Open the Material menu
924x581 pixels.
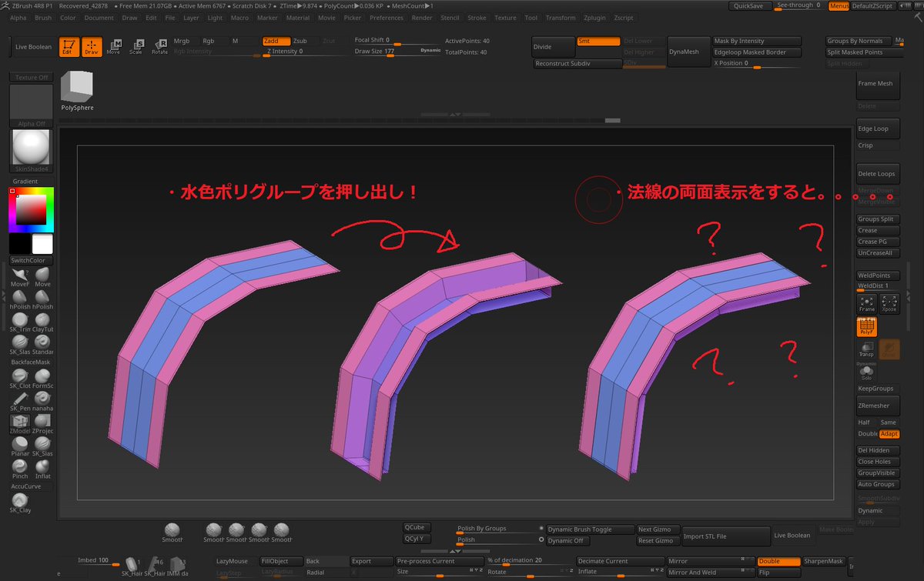(x=296, y=18)
